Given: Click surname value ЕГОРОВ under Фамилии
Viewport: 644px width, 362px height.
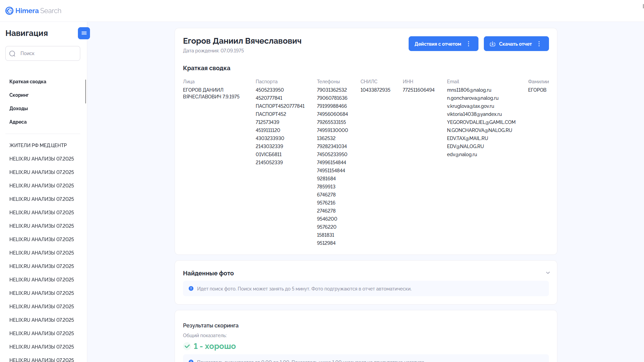Looking at the screenshot, I should [x=537, y=90].
